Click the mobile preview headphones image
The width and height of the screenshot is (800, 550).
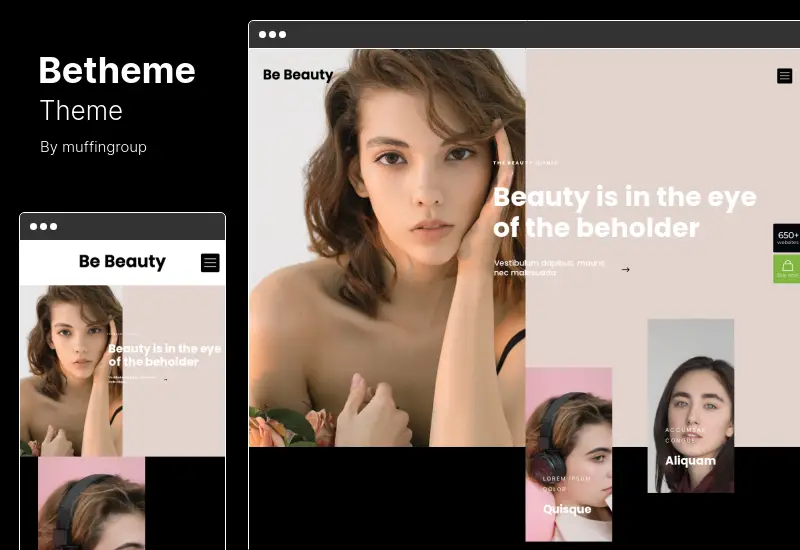91,503
